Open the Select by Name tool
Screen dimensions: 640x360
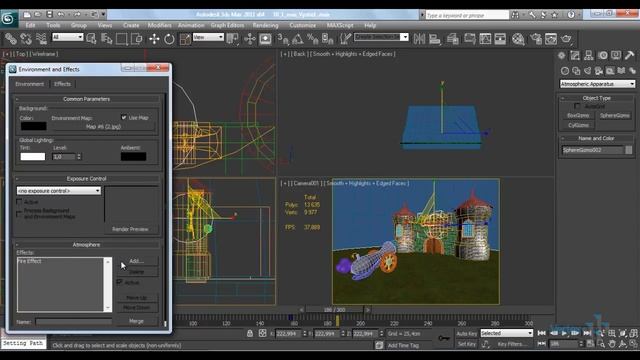pyautogui.click(x=107, y=39)
